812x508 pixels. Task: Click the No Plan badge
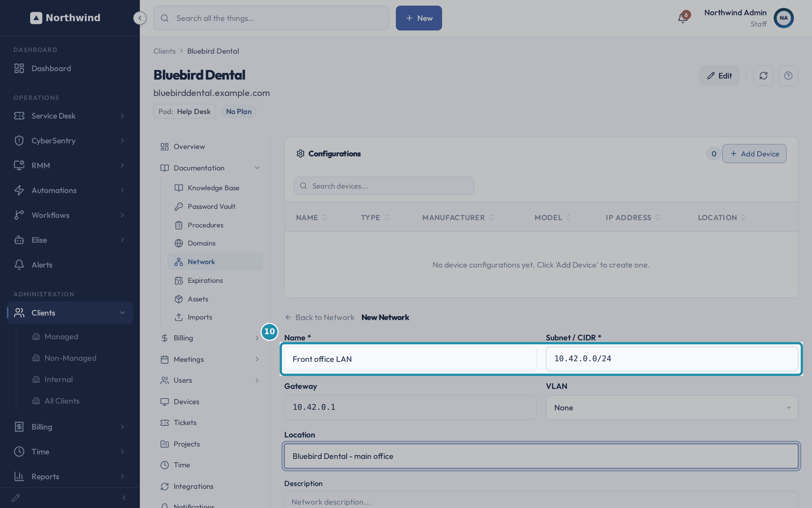point(239,111)
